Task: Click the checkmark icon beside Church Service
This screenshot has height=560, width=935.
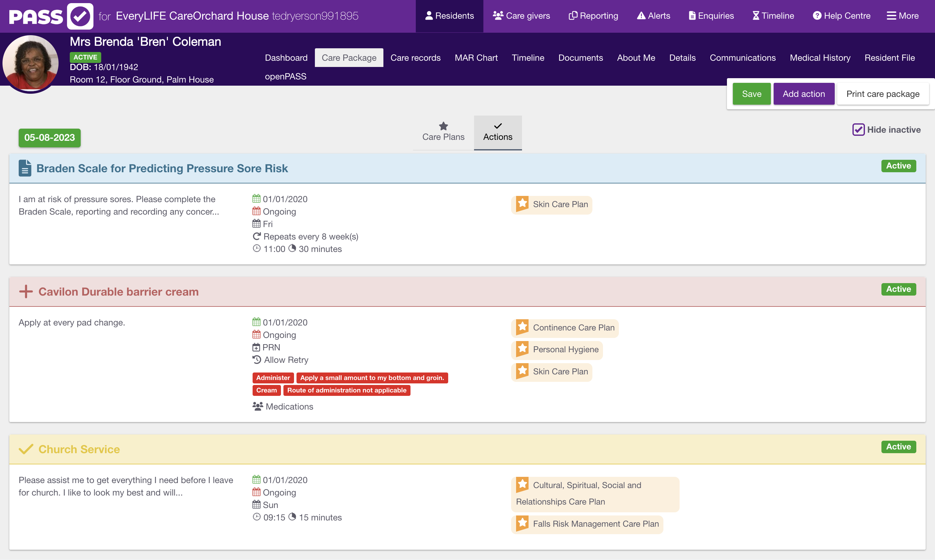Action: [26, 449]
